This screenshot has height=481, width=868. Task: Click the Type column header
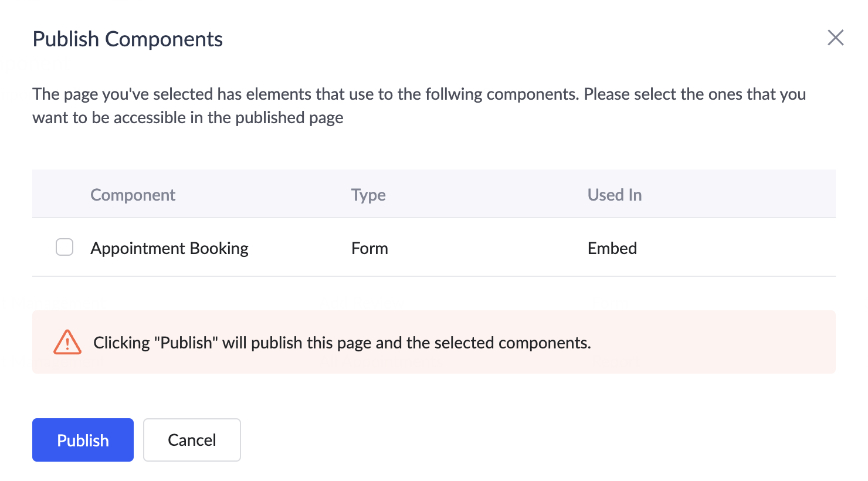(x=368, y=195)
